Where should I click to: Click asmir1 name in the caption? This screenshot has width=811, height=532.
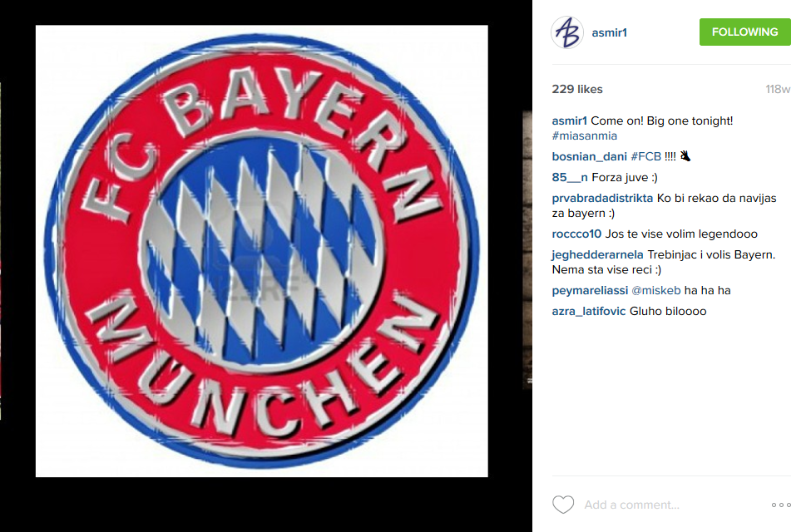coord(570,121)
